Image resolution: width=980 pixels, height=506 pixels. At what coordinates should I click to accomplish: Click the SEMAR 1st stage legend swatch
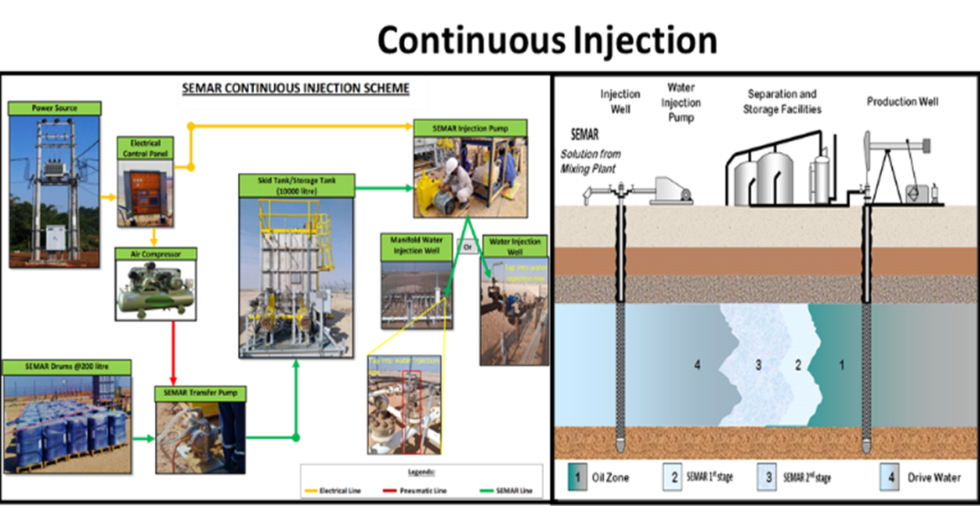(671, 477)
